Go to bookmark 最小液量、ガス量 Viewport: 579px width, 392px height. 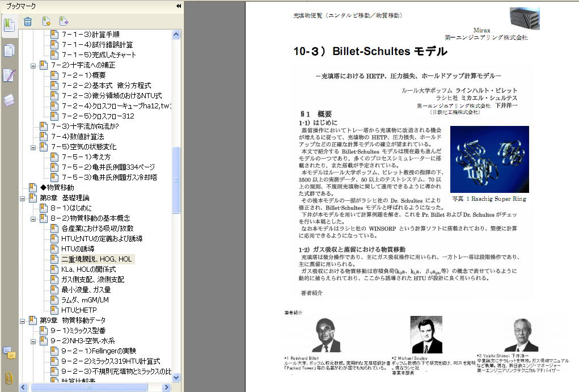pos(86,290)
